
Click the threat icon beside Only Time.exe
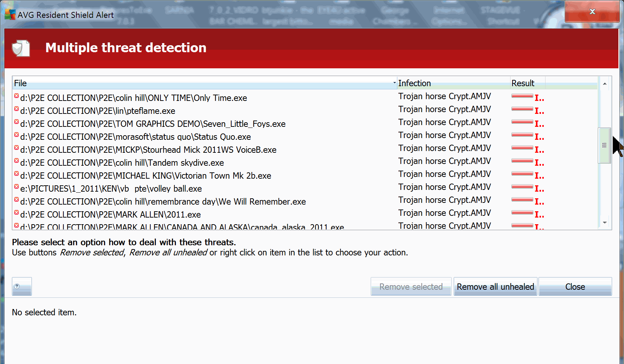[x=16, y=96]
